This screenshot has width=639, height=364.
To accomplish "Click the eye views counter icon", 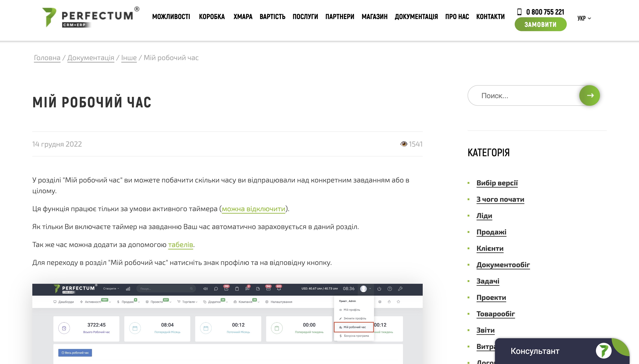I will pos(404,144).
